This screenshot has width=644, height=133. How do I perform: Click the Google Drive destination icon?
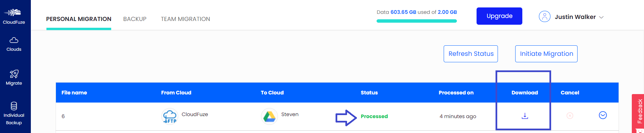(x=269, y=116)
